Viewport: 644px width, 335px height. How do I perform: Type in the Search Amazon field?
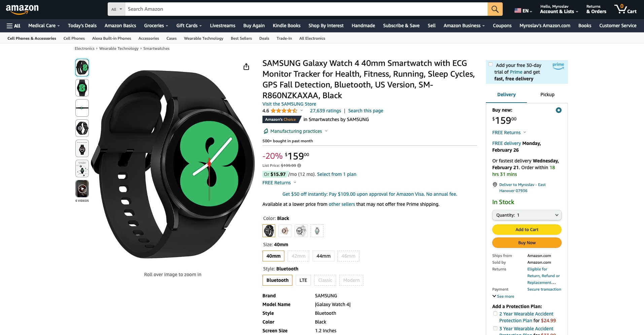click(306, 9)
